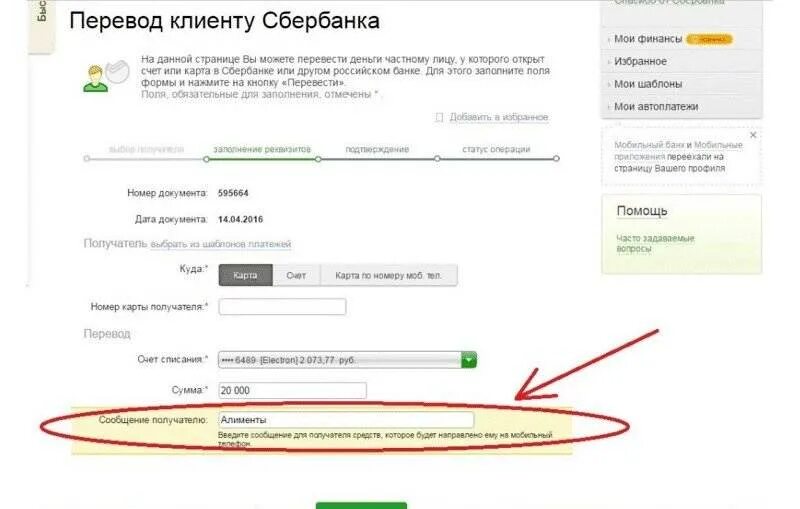
Task: Select Карта по номеру моб. тел. option
Action: point(388,275)
